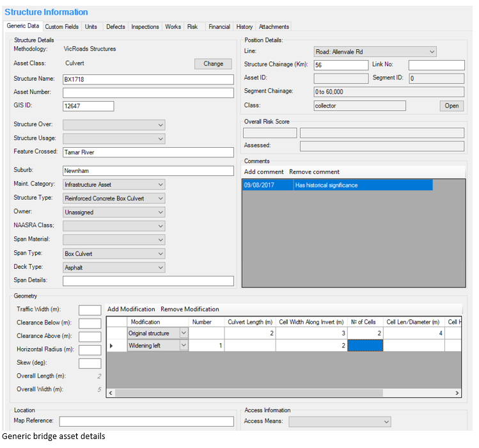The image size is (479, 448).
Task: Click Add Modification in Geometry
Action: click(131, 309)
